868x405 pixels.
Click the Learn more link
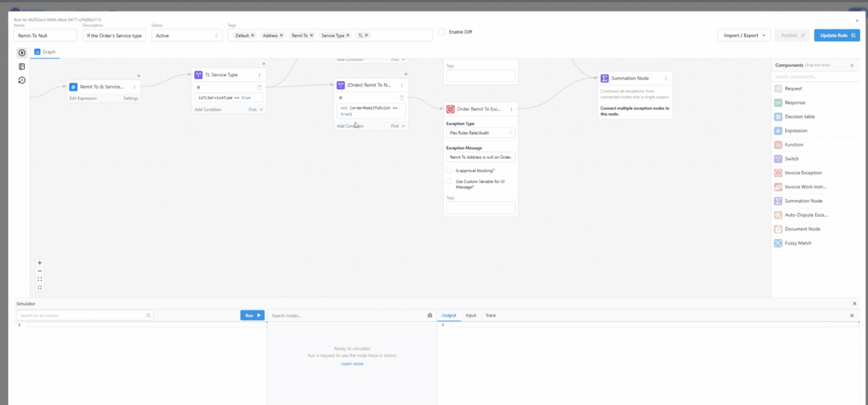click(x=352, y=364)
